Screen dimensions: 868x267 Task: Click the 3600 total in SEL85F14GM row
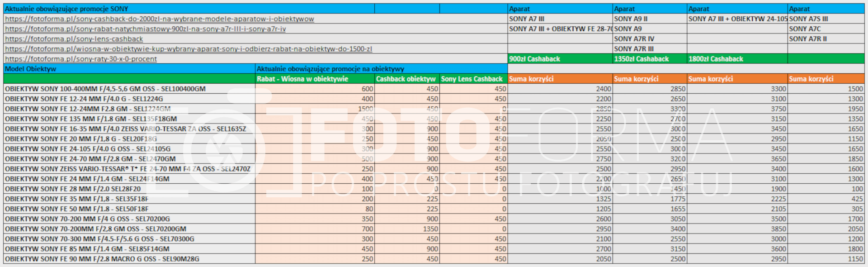click(x=737, y=249)
